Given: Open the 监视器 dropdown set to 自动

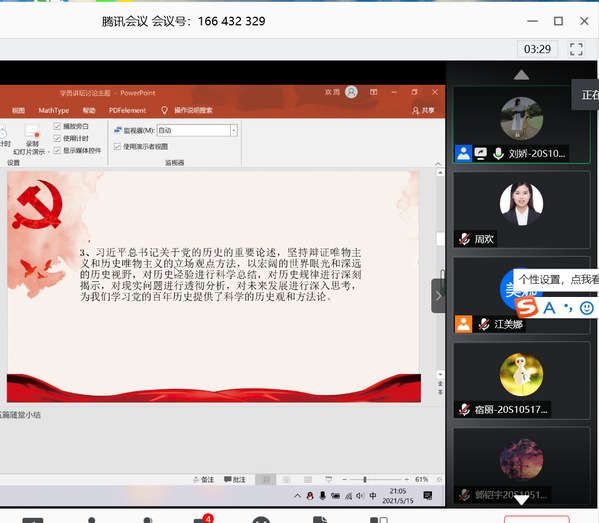Looking at the screenshot, I should pyautogui.click(x=197, y=130).
